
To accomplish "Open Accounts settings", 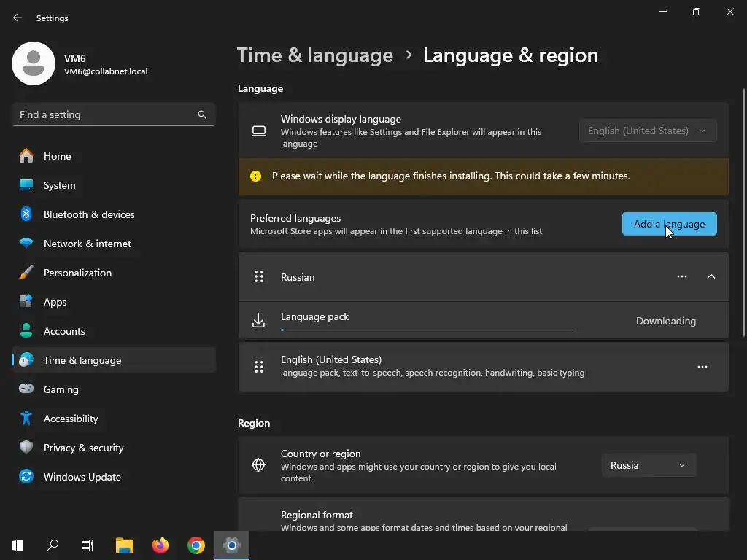I will pos(114,331).
